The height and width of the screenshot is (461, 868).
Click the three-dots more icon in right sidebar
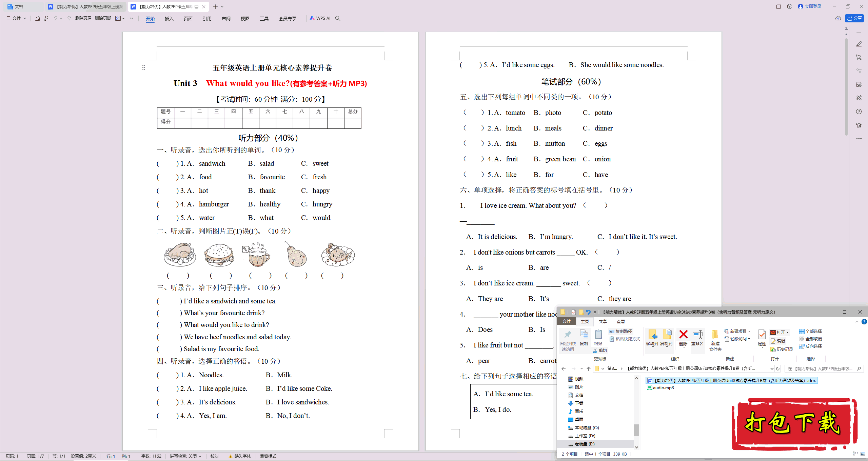click(x=859, y=139)
